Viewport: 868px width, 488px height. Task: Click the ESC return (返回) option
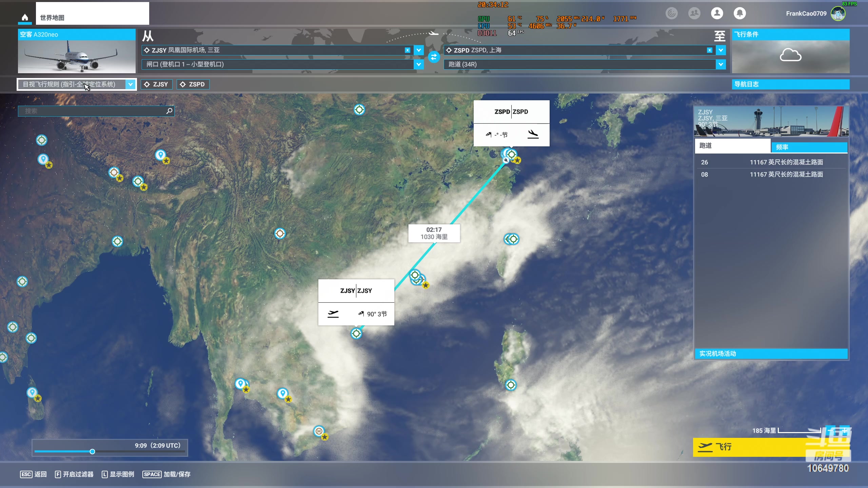point(33,474)
